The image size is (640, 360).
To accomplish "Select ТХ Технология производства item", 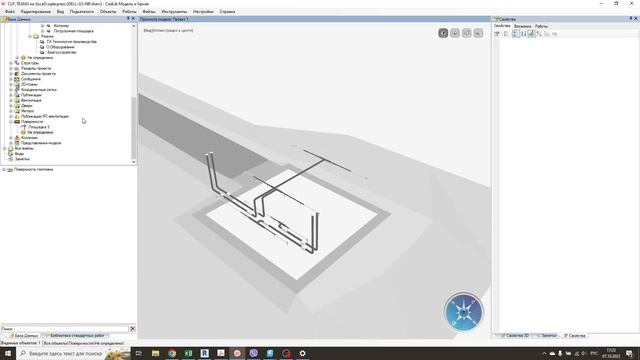I will 71,42.
